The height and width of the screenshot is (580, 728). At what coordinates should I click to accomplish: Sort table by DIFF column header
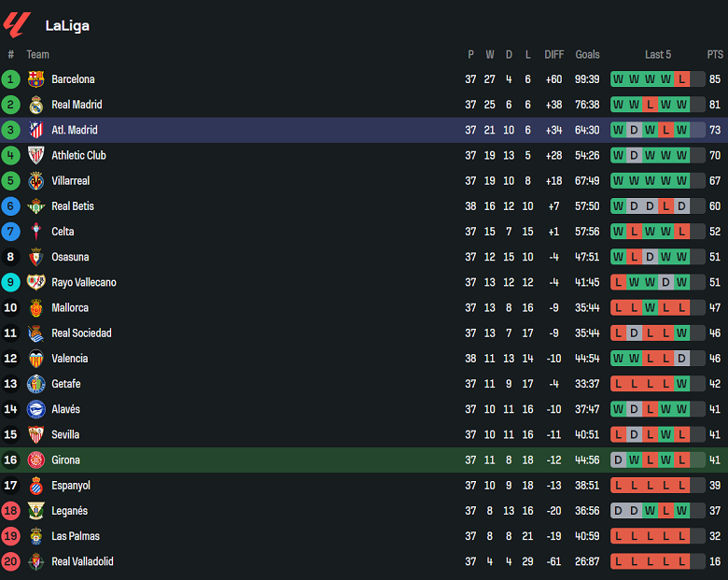pos(554,54)
